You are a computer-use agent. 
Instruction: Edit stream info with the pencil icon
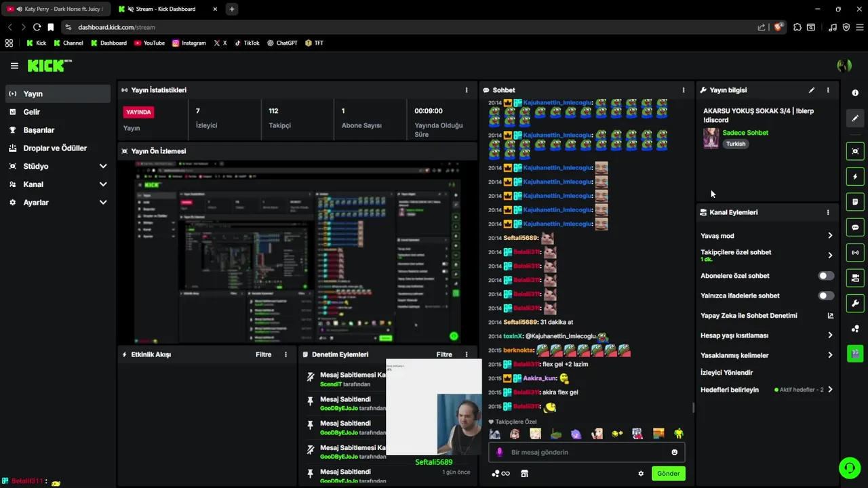pyautogui.click(x=812, y=90)
